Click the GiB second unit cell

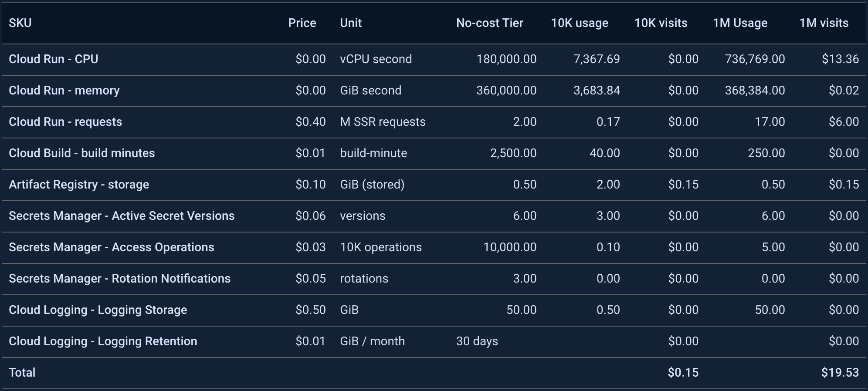371,91
